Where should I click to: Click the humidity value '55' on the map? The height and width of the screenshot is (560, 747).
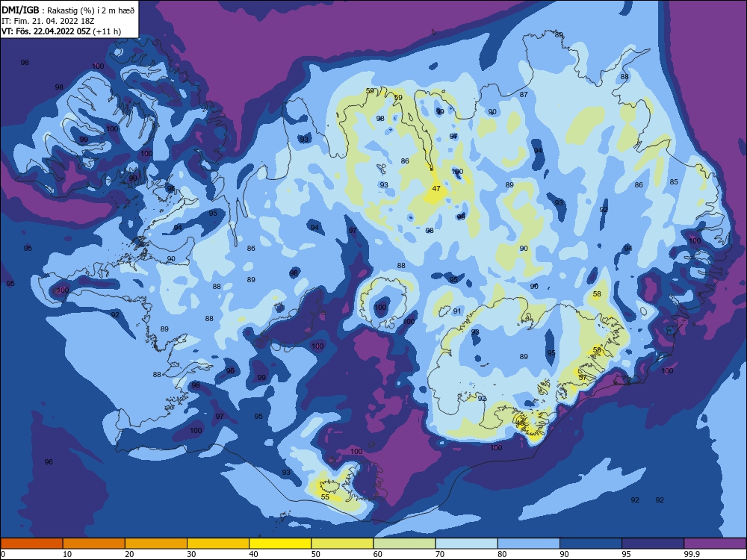click(x=325, y=497)
